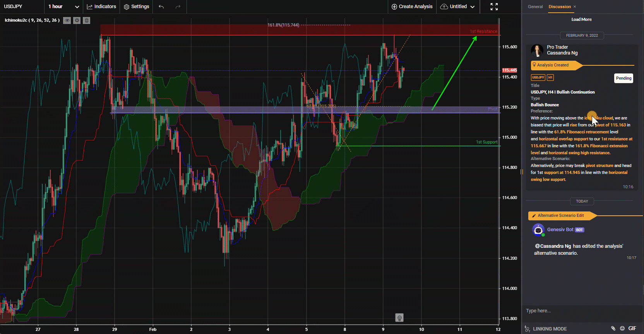Click the Pending status badge
The height and width of the screenshot is (334, 644).
[x=623, y=78]
